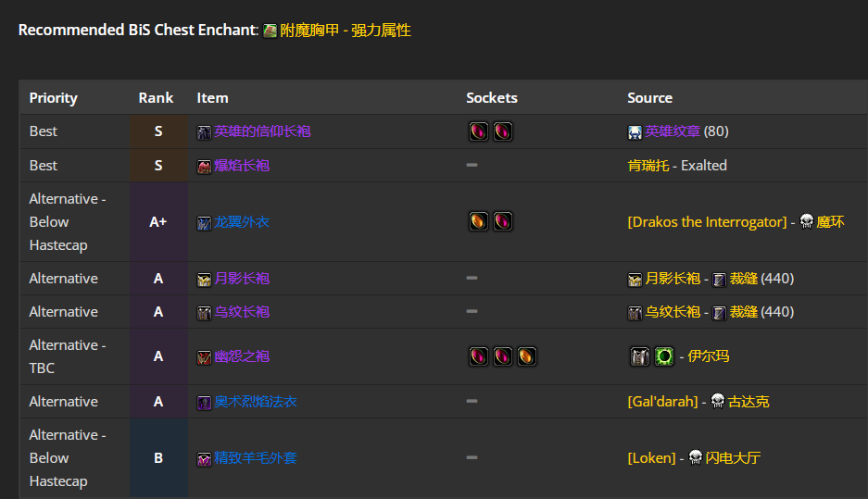Open the 附魔胸甲 - 强力属性 enchant link
The height and width of the screenshot is (499, 868).
(346, 31)
